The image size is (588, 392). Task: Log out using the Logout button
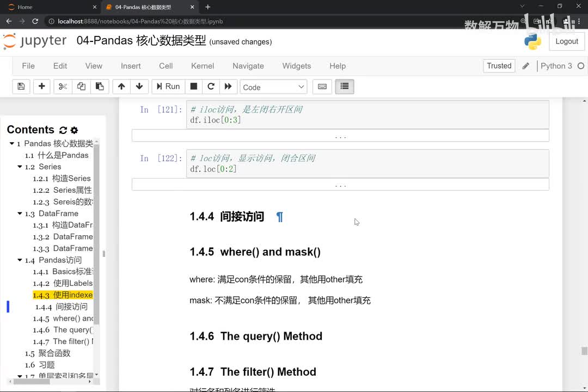[567, 41]
